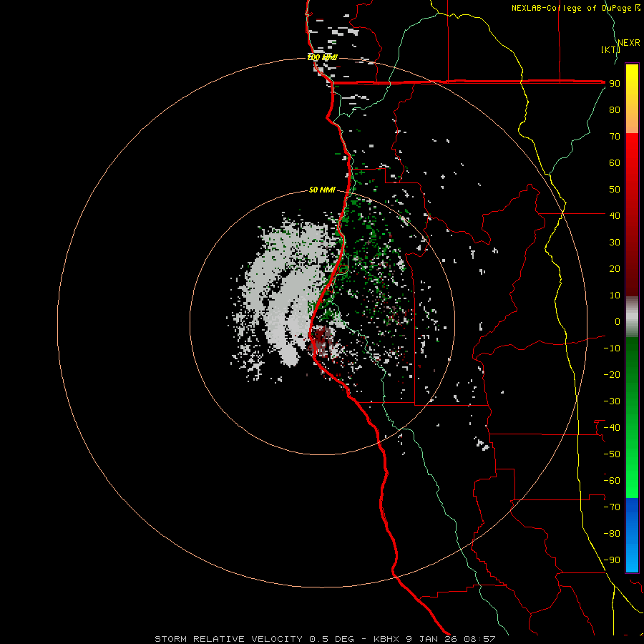
Task: Click the KBHX station identifier in the caption
Action: 387,639
